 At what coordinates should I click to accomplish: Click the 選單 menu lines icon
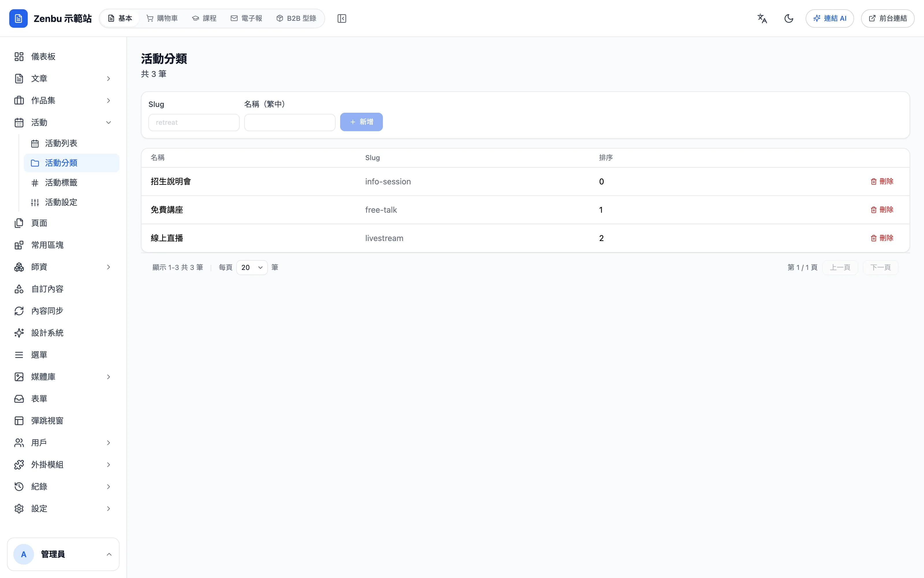coord(19,355)
